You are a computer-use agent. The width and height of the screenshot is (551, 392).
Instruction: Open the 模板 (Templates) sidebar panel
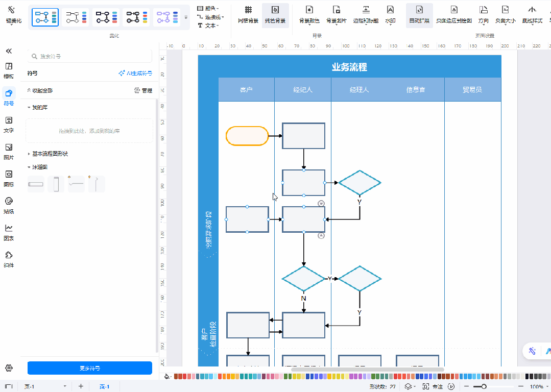(9, 70)
